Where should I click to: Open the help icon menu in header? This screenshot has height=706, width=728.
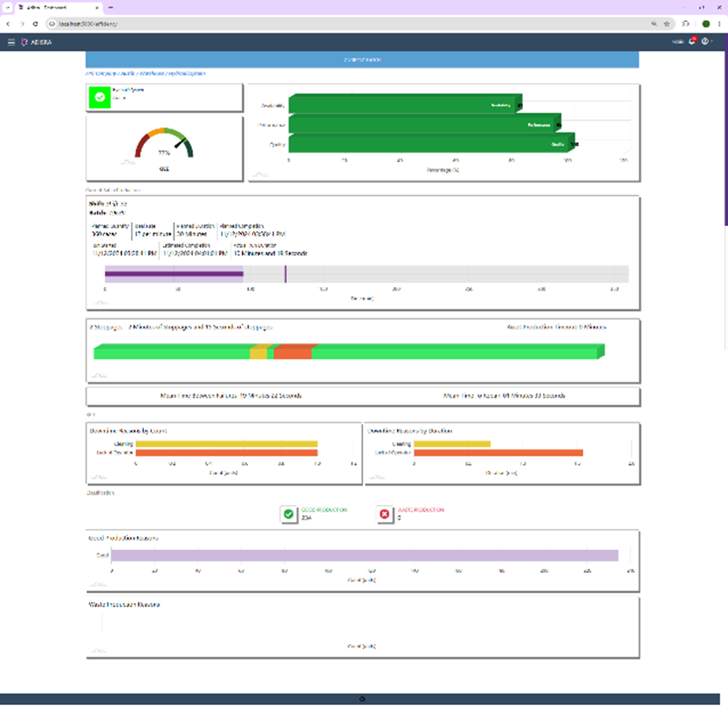[x=707, y=42]
